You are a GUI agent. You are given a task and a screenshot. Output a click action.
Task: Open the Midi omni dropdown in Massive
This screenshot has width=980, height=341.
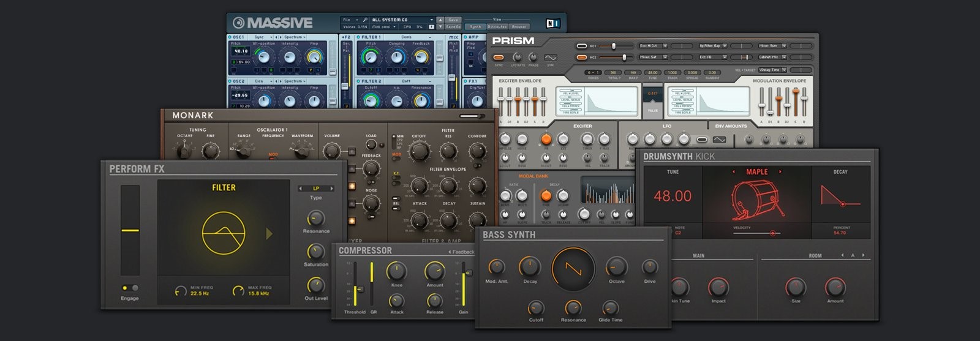point(385,26)
